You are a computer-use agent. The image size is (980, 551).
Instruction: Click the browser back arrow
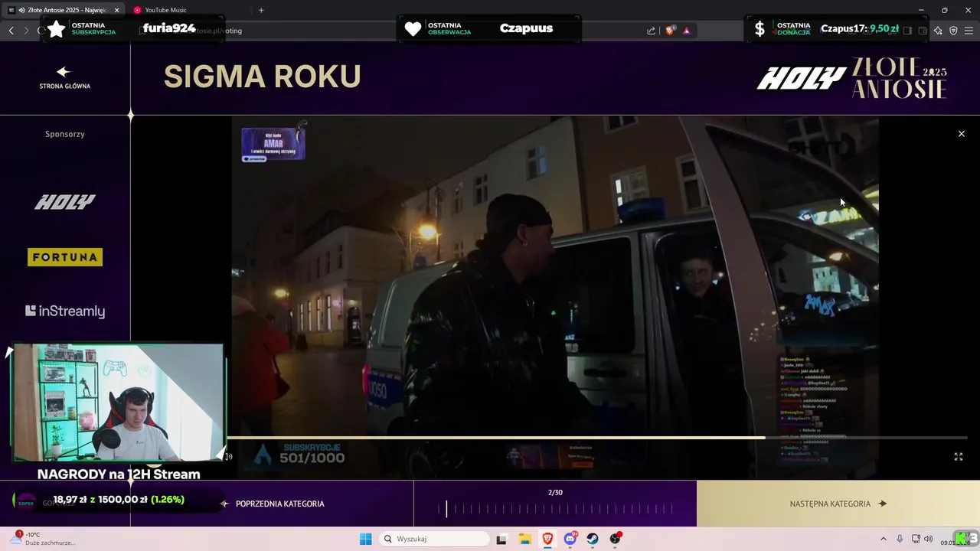(11, 31)
